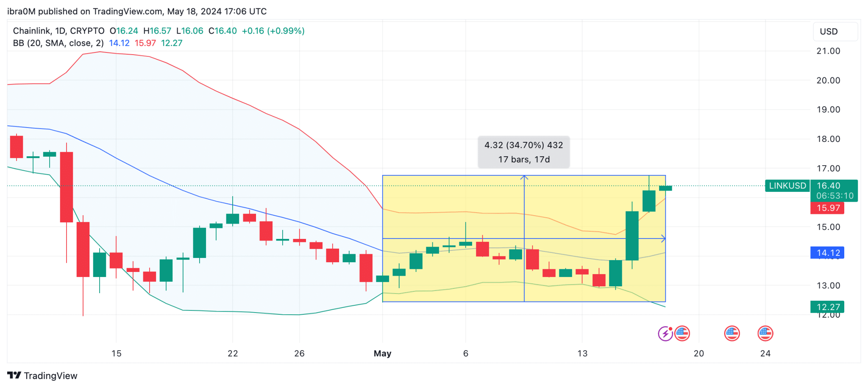Click the 18.00 price axis label
The image size is (868, 388).
(828, 139)
